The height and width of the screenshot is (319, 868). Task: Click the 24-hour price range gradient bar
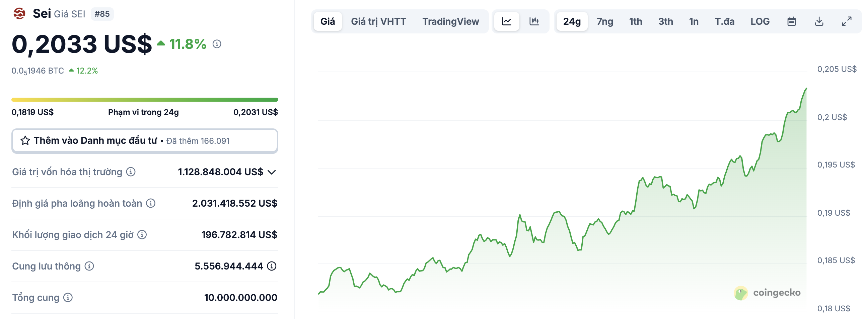pyautogui.click(x=145, y=99)
